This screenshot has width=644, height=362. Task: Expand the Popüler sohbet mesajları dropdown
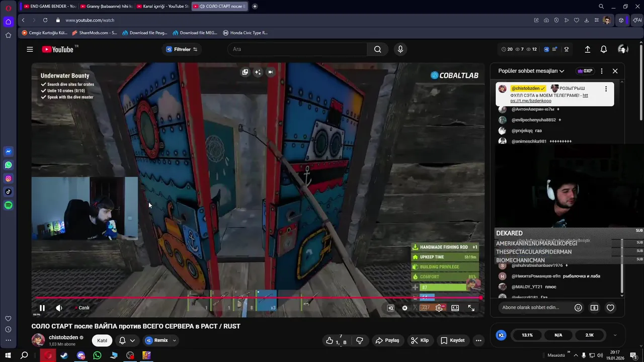pos(531,71)
